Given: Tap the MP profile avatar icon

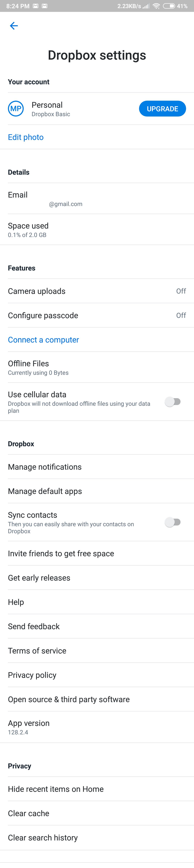Looking at the screenshot, I should [16, 109].
